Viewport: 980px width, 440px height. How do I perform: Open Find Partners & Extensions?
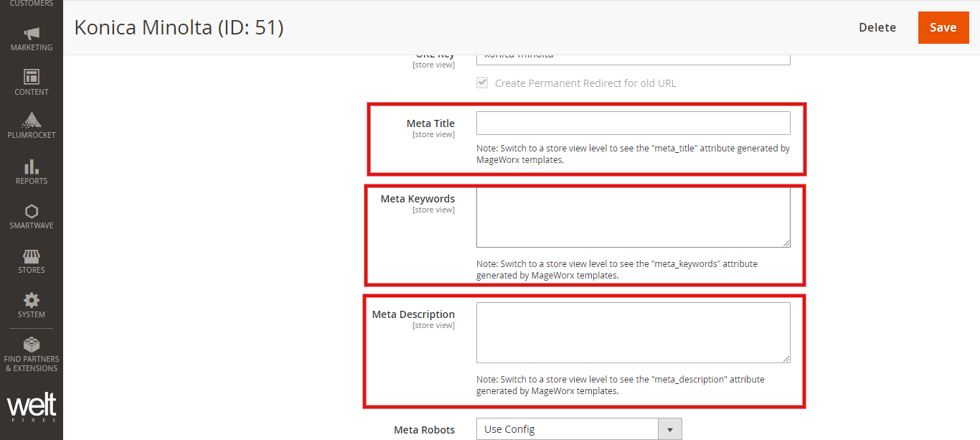point(32,355)
